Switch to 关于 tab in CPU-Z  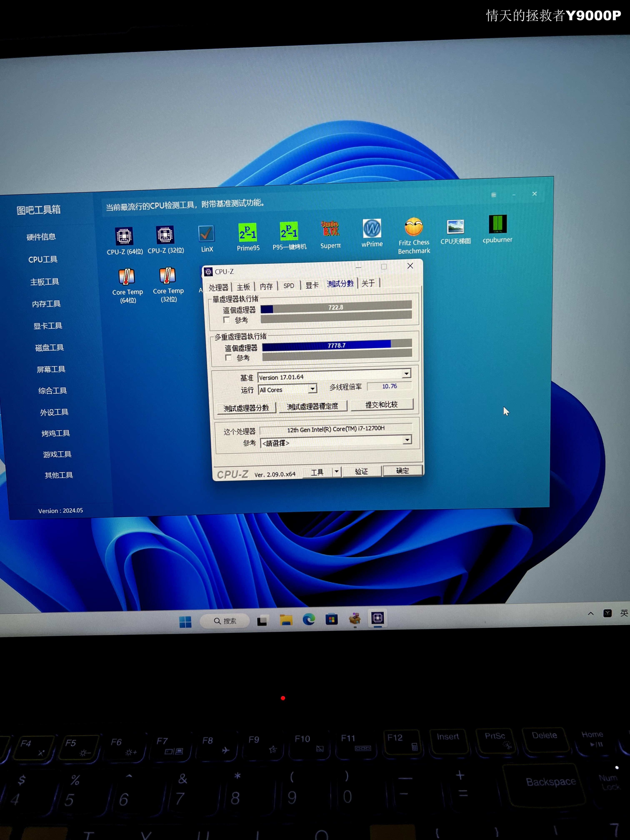pos(368,283)
